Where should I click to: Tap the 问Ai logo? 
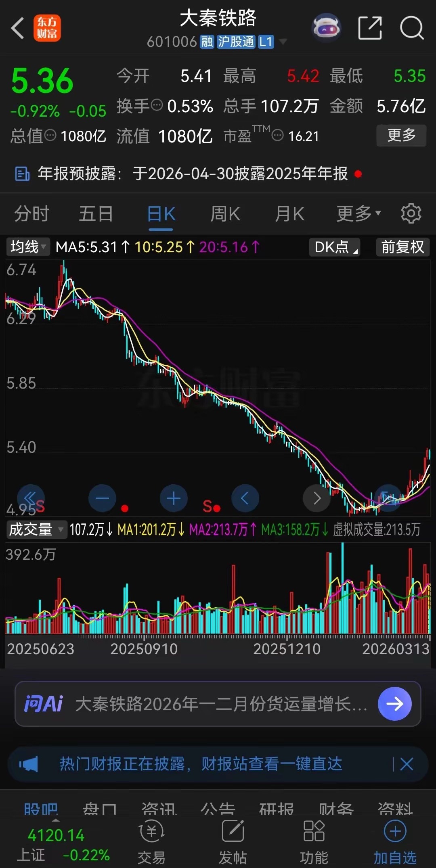(x=44, y=704)
